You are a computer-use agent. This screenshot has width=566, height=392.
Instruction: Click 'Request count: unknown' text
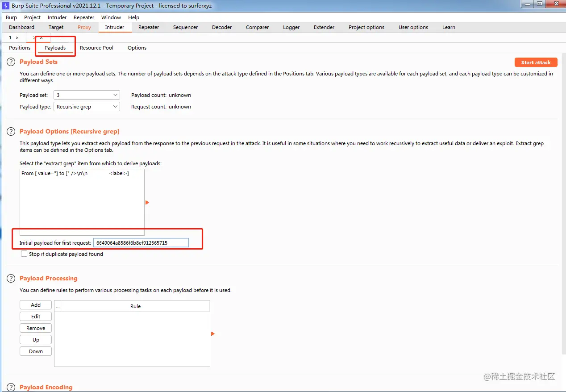(x=161, y=107)
